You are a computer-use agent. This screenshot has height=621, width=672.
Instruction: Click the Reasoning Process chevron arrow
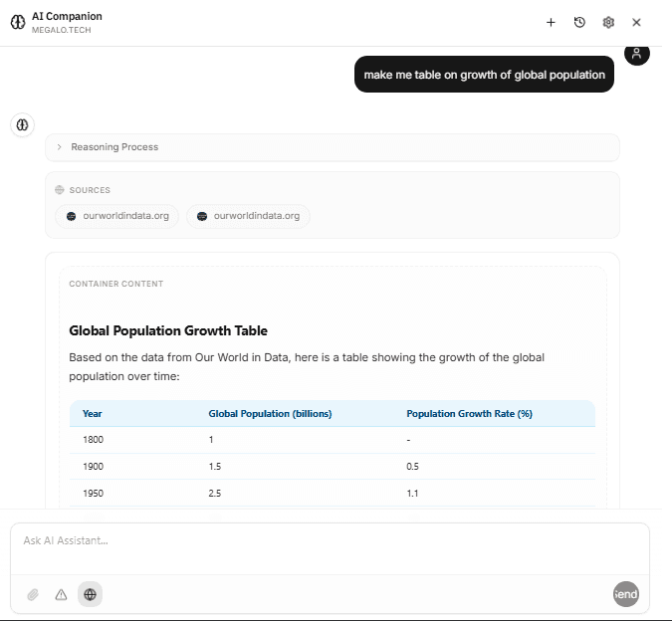tap(60, 147)
